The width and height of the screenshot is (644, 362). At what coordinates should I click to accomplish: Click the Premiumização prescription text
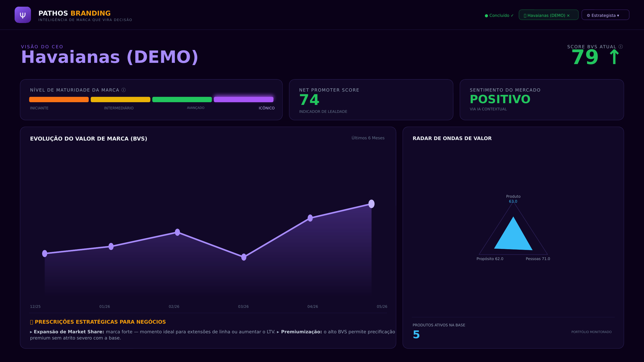coord(213,335)
